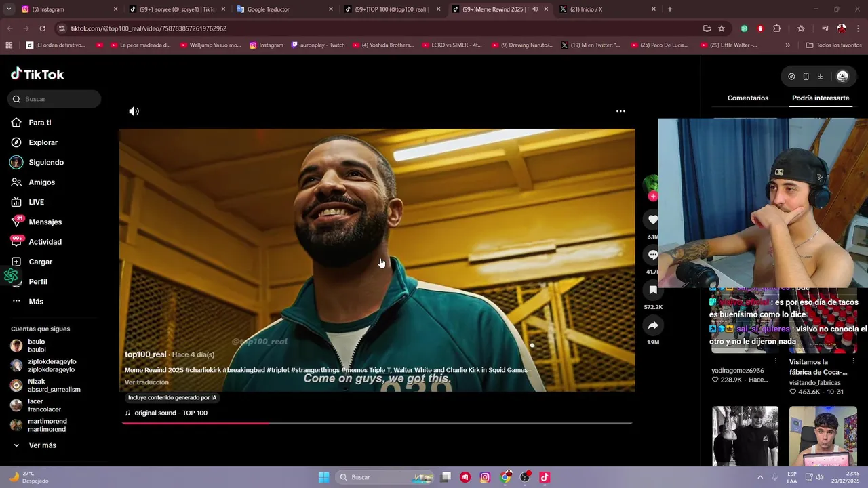
Task: Open LIVE section in sidebar
Action: tap(36, 202)
